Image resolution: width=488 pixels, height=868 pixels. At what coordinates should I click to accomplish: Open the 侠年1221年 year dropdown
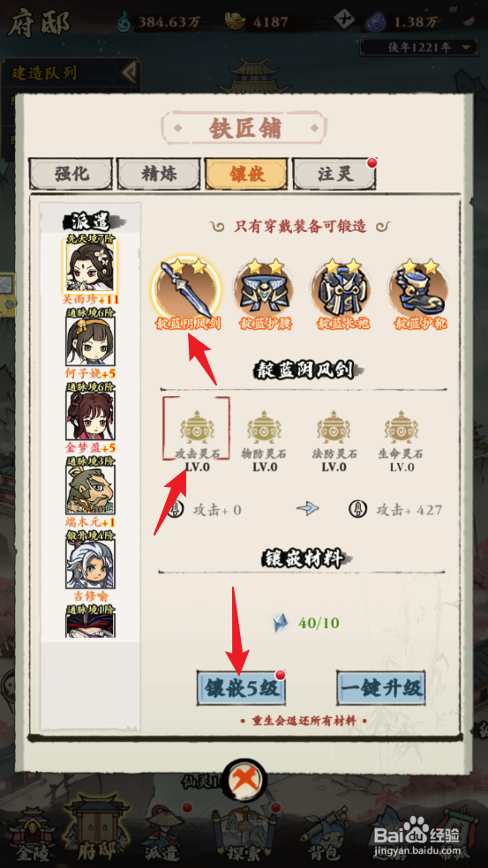418,47
